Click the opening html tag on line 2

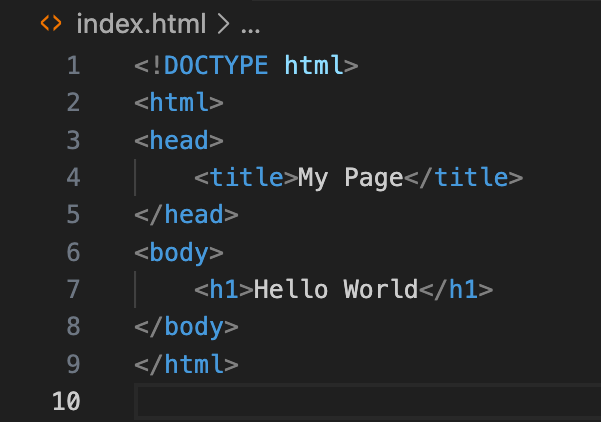pos(179,102)
